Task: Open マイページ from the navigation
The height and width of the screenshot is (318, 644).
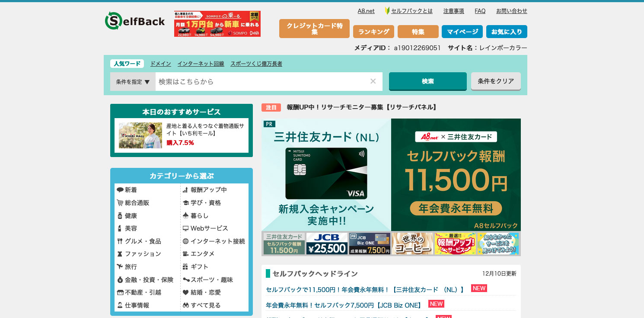Action: 462,32
